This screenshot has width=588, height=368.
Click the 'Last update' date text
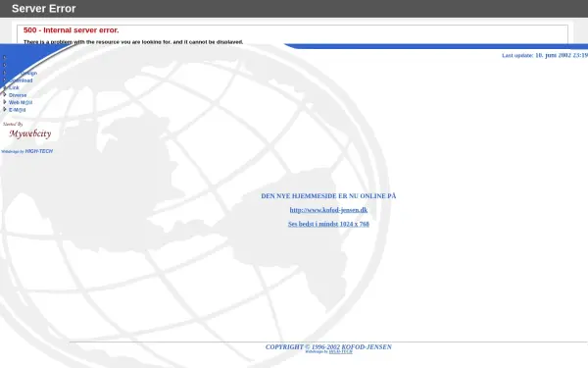pos(545,55)
